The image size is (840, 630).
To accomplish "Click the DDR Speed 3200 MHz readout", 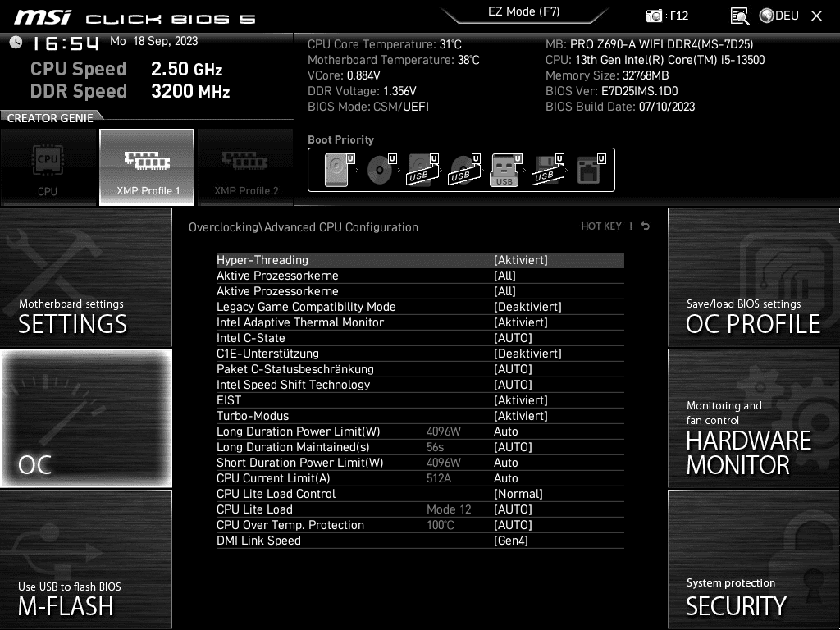I will pos(130,91).
